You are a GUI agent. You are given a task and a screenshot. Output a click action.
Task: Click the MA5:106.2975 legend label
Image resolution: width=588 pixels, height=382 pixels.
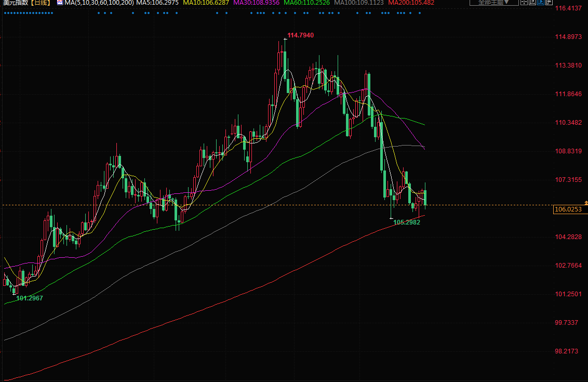(157, 3)
